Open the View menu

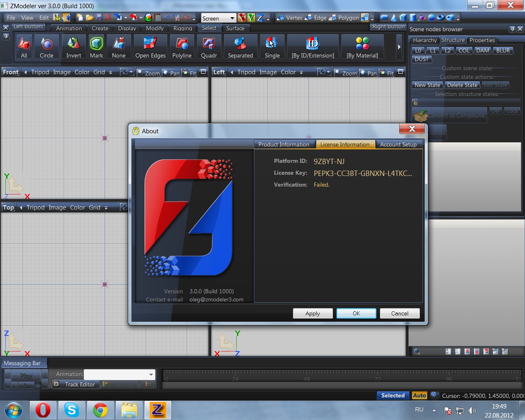(27, 18)
